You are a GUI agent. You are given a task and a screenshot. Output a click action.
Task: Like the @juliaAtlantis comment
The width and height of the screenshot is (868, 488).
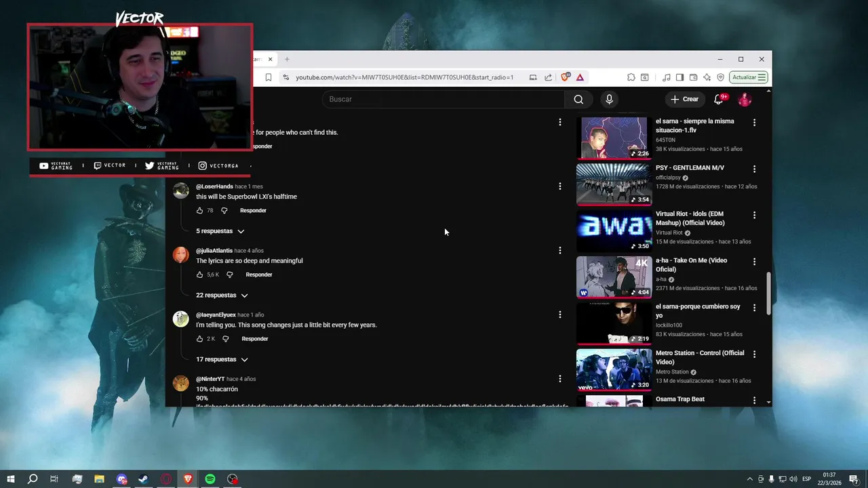[199, 274]
